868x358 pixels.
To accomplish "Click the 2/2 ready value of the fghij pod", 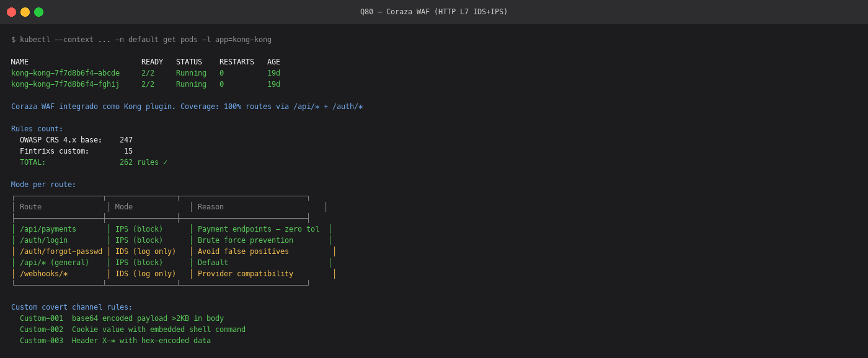I will 148,84.
